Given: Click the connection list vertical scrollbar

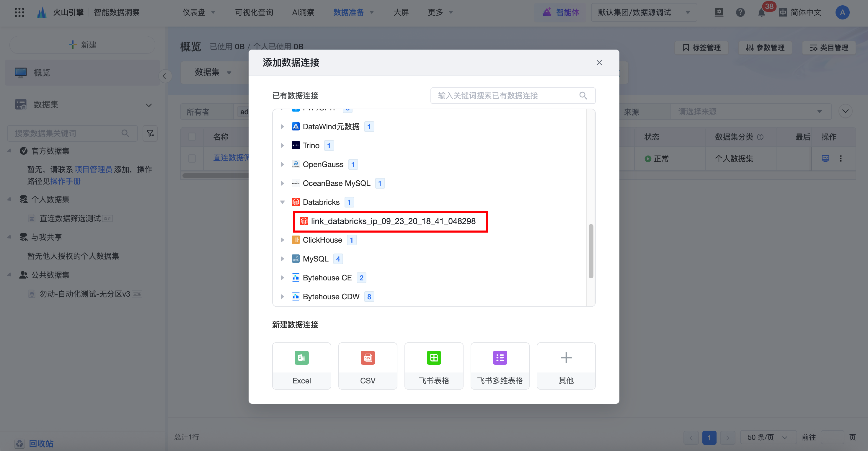Looking at the screenshot, I should click(591, 251).
